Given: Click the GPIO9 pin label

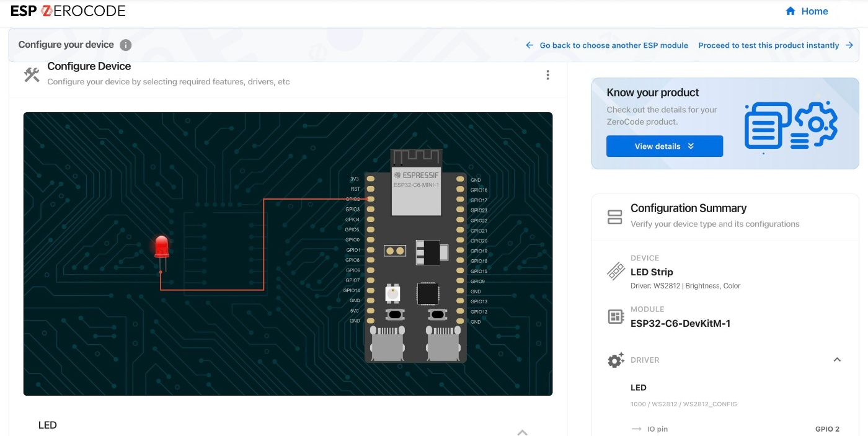Looking at the screenshot, I should point(477,282).
